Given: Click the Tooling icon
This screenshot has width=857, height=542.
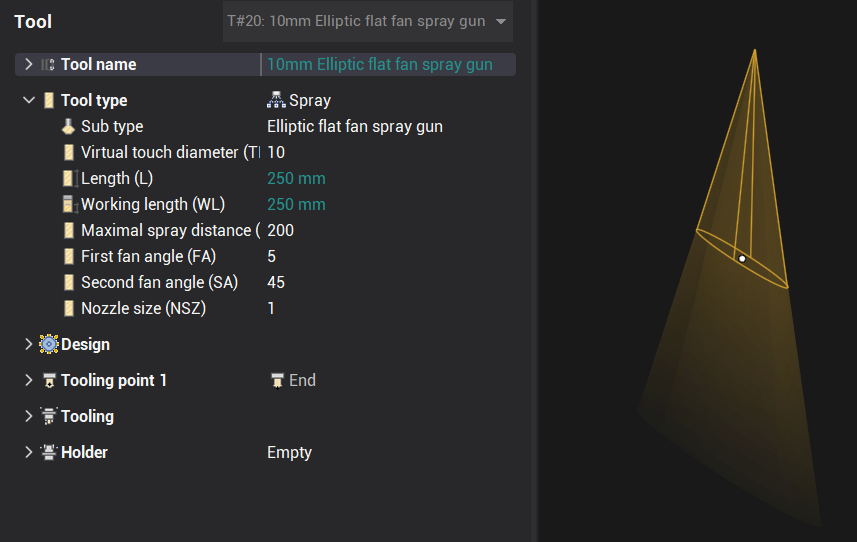Looking at the screenshot, I should point(49,416).
